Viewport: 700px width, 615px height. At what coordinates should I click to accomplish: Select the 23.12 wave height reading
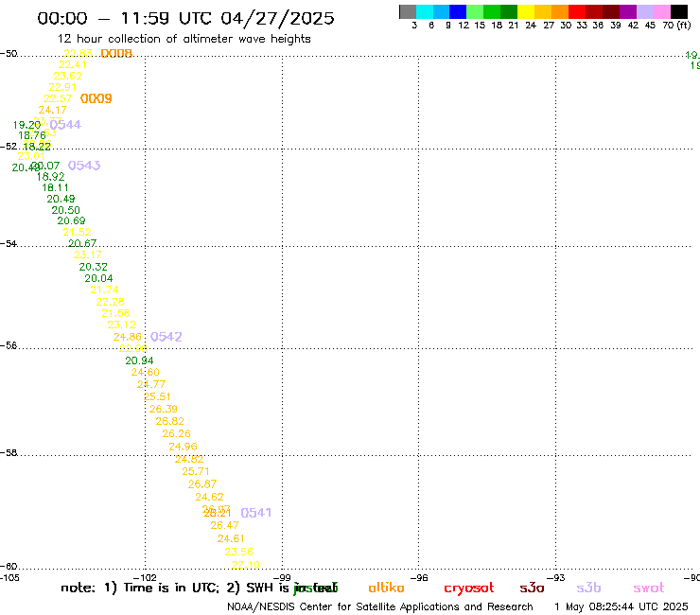click(x=121, y=325)
